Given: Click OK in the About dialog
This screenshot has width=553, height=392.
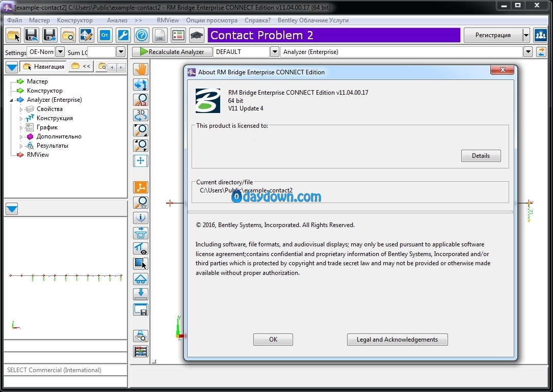Looking at the screenshot, I should click(x=273, y=340).
